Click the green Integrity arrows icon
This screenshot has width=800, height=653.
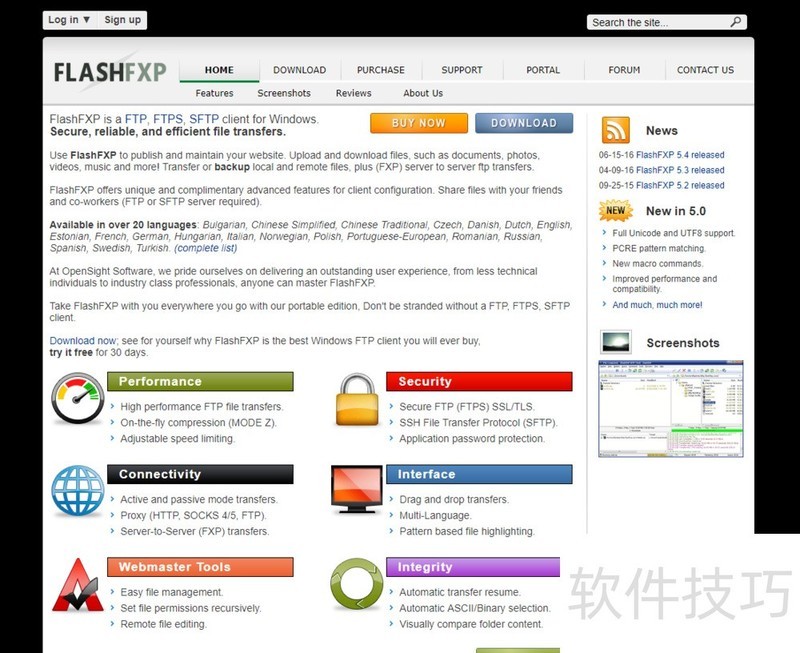point(355,584)
